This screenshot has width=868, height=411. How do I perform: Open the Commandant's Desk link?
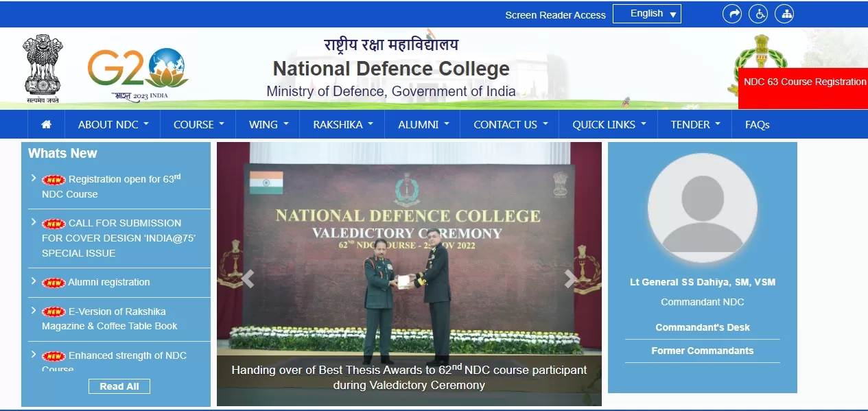click(x=702, y=327)
